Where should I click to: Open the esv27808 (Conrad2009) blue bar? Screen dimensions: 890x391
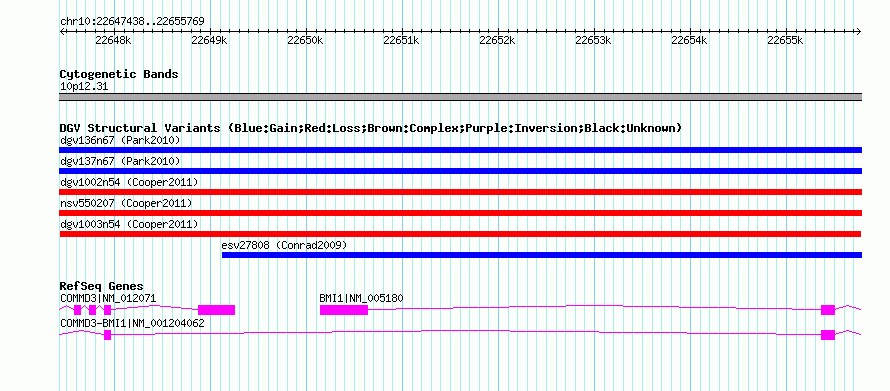click(x=542, y=255)
